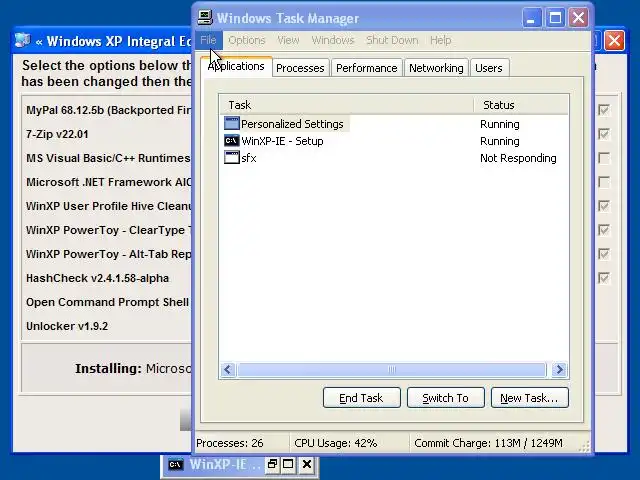Open the Help menu
The width and height of the screenshot is (640, 480).
pos(440,40)
